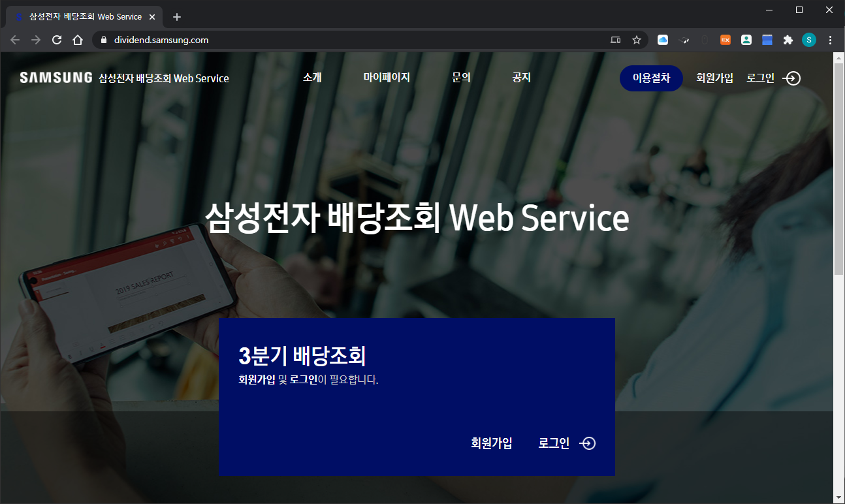Bookmark this page with the star

(x=637, y=40)
